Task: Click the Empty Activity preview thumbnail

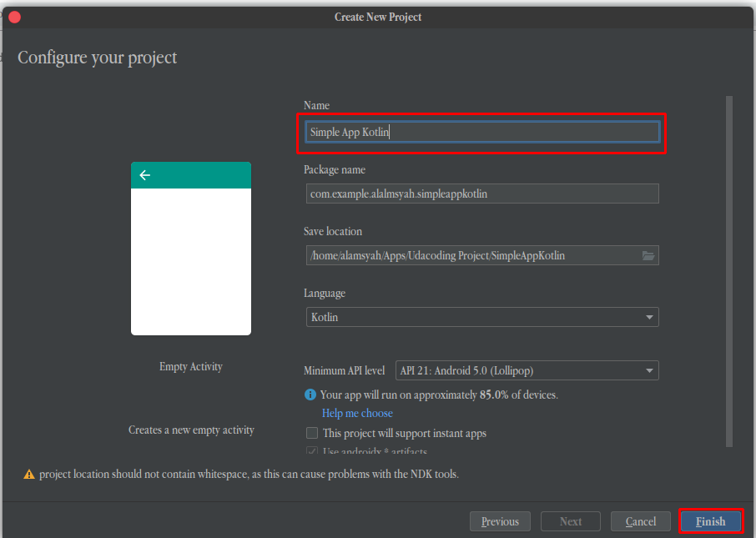Action: tap(191, 249)
